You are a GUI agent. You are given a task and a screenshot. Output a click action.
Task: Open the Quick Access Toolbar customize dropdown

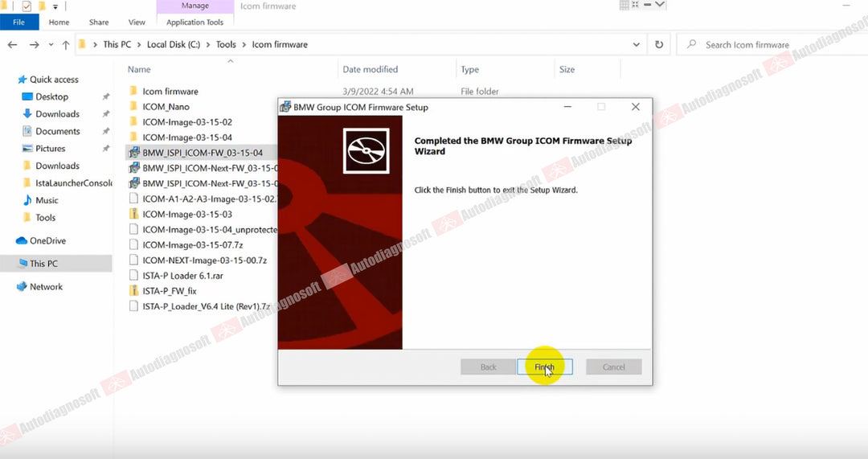coord(55,6)
